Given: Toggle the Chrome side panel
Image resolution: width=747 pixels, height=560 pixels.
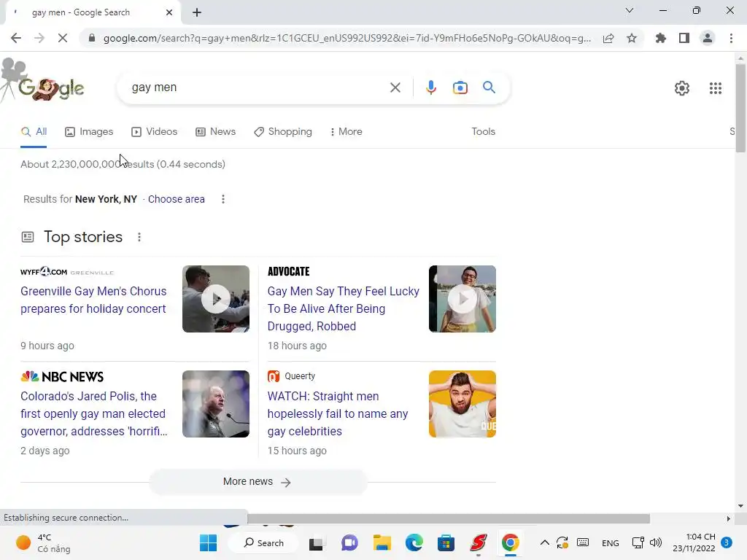Looking at the screenshot, I should [x=684, y=38].
